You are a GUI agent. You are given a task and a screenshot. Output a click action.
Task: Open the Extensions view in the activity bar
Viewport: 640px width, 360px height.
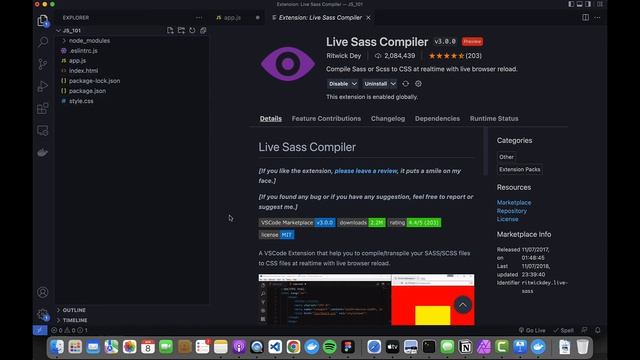click(42, 108)
